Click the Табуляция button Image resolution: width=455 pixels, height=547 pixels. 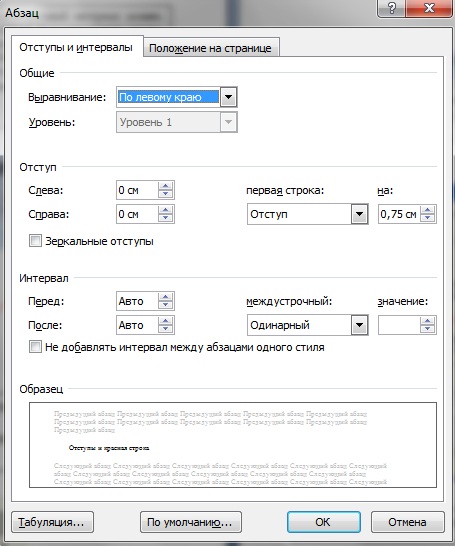tap(52, 522)
